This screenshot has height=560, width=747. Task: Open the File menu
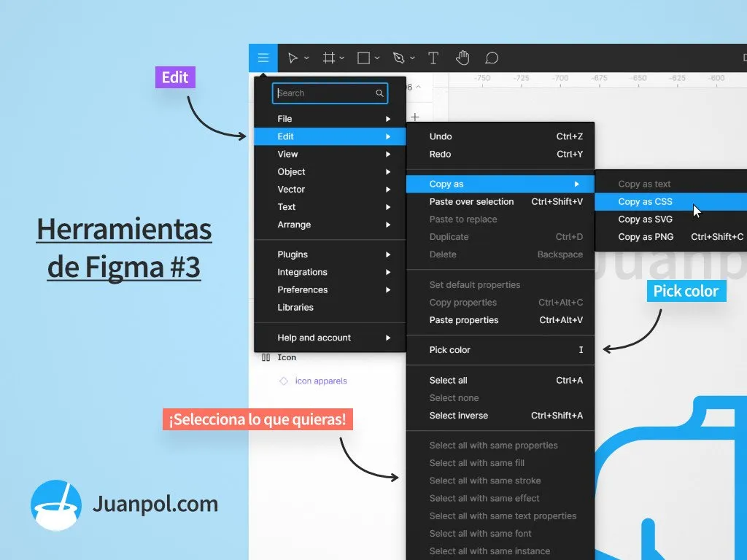tap(330, 119)
